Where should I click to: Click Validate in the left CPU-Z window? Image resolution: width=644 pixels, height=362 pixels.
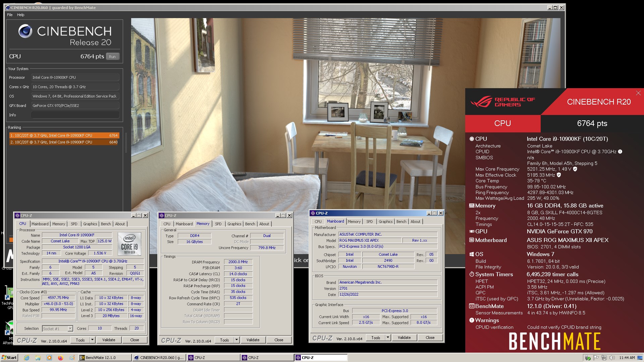(x=109, y=340)
